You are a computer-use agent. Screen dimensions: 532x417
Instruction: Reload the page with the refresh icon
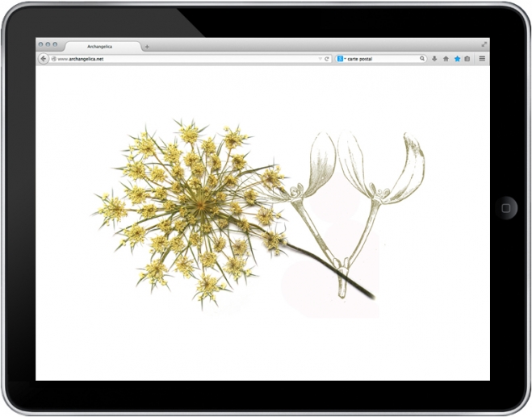(x=327, y=59)
